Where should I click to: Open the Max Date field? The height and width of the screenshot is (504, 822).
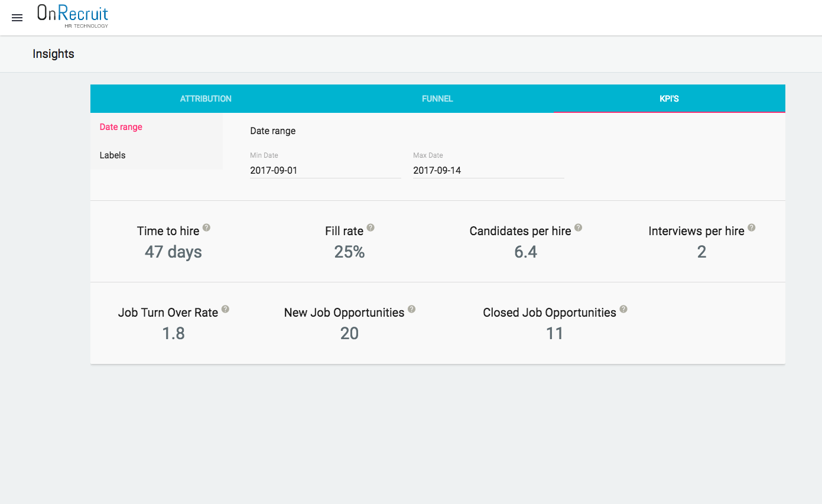(488, 170)
